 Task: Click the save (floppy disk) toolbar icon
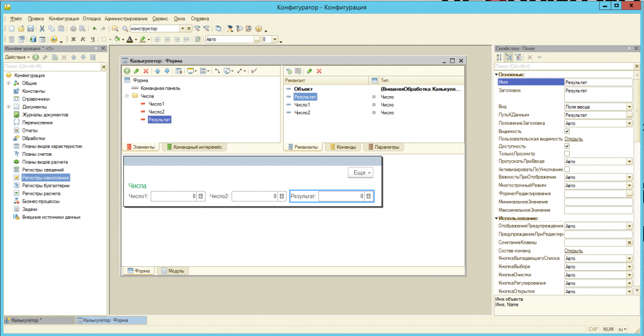30,29
